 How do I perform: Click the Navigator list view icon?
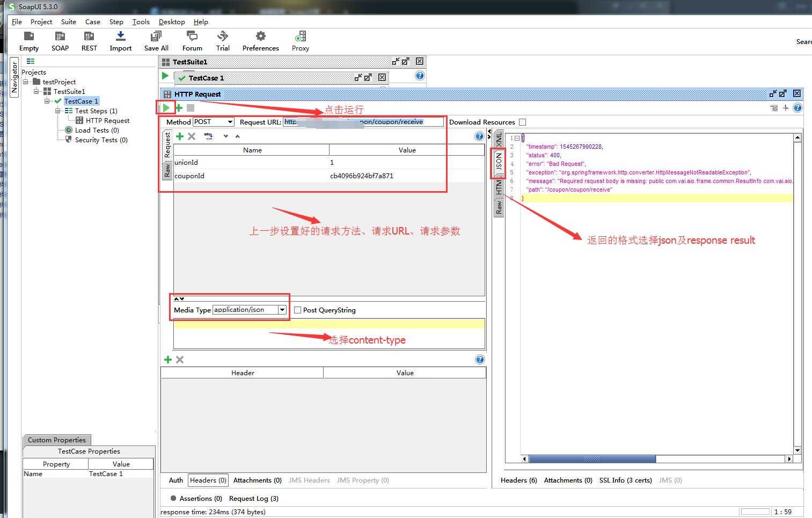[x=31, y=61]
